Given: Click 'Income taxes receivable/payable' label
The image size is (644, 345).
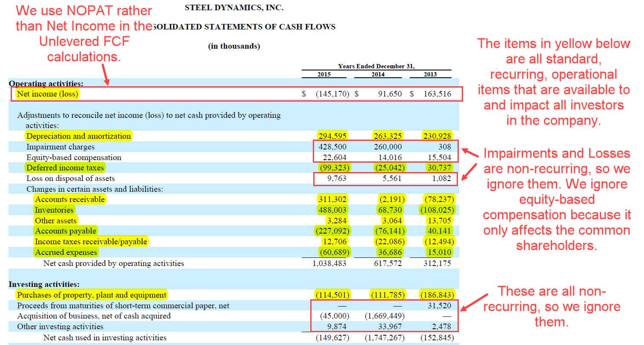Looking at the screenshot, I should tap(91, 242).
